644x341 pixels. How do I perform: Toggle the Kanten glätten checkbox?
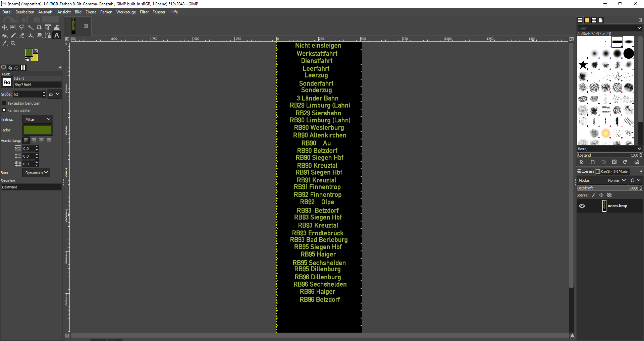coord(4,110)
